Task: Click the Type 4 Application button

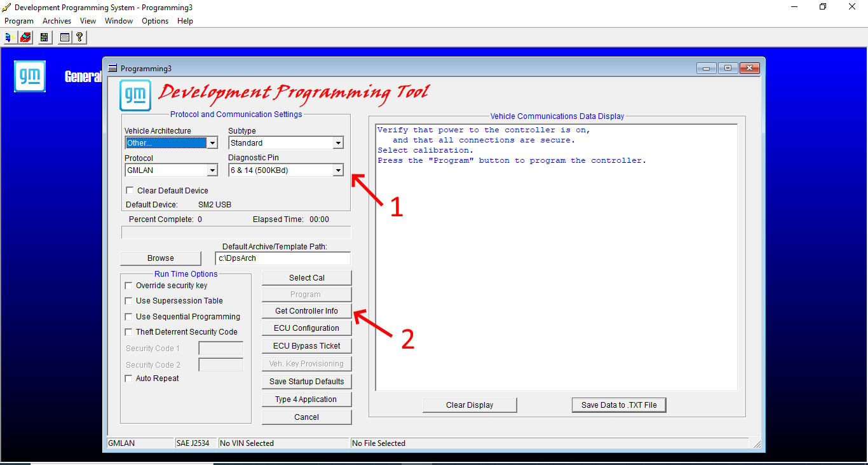Action: tap(307, 399)
